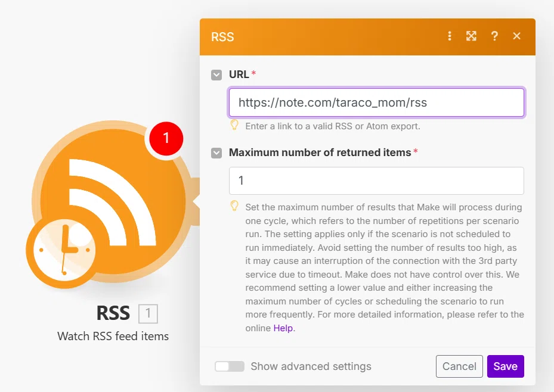Click the 'Enter a link to a valid RSS' hint
This screenshot has height=392, width=554.
333,126
